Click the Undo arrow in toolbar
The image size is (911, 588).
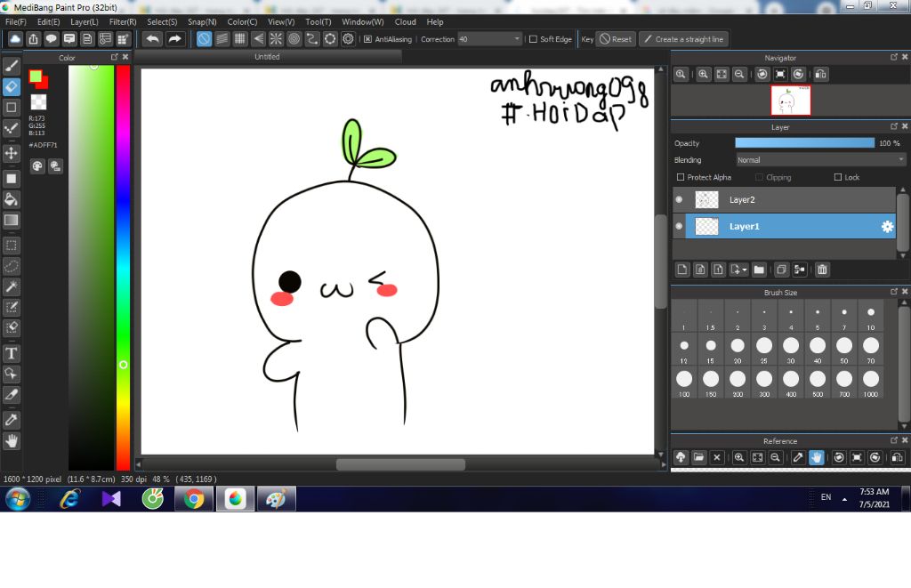(x=152, y=39)
